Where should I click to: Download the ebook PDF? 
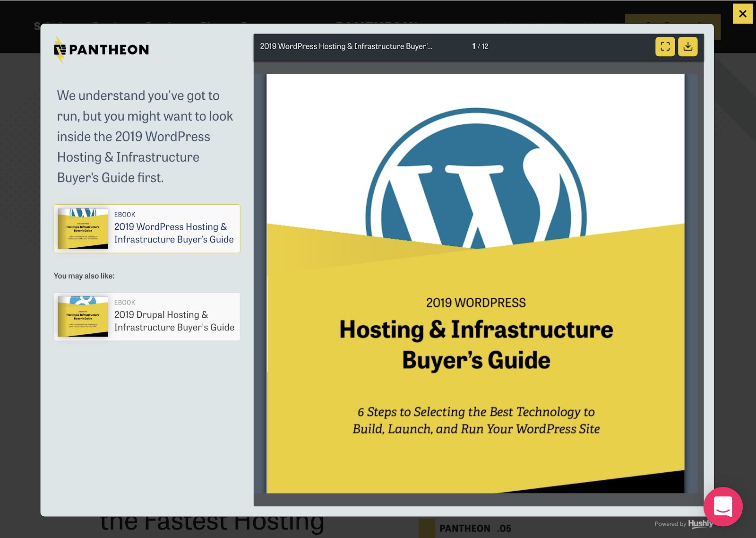pyautogui.click(x=687, y=46)
